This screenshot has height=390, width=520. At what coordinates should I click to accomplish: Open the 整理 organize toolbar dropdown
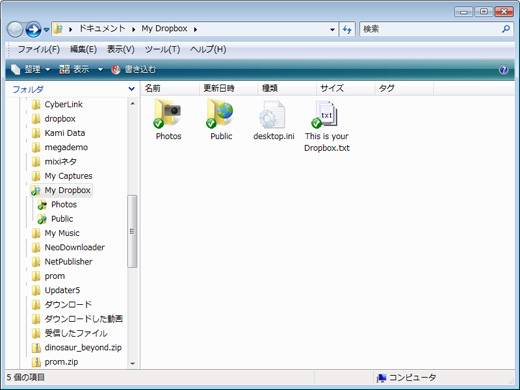(31, 69)
